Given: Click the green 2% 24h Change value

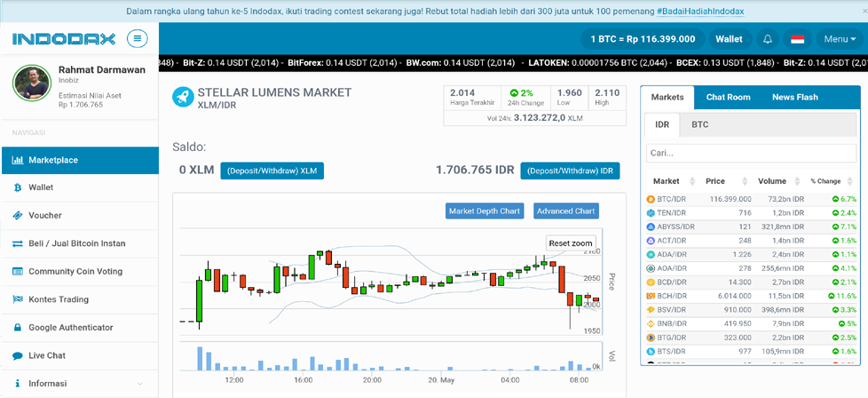Looking at the screenshot, I should point(522,93).
